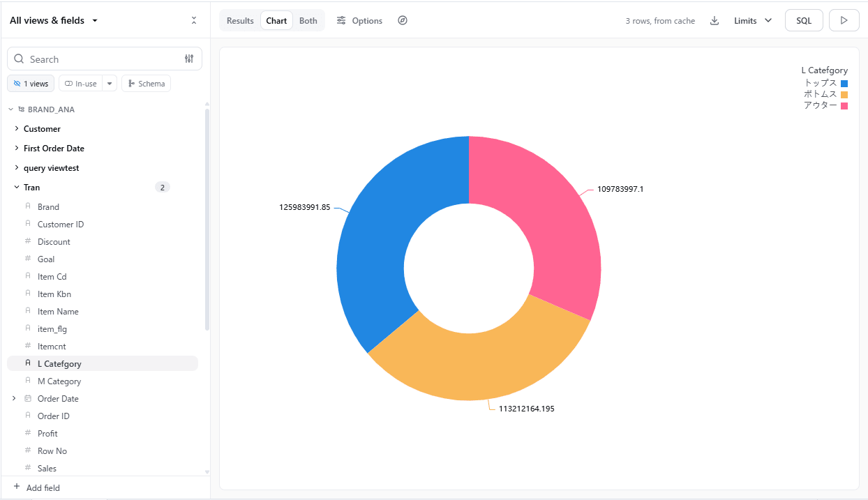Download results with the download icon
This screenshot has height=500, width=868.
[x=714, y=21]
